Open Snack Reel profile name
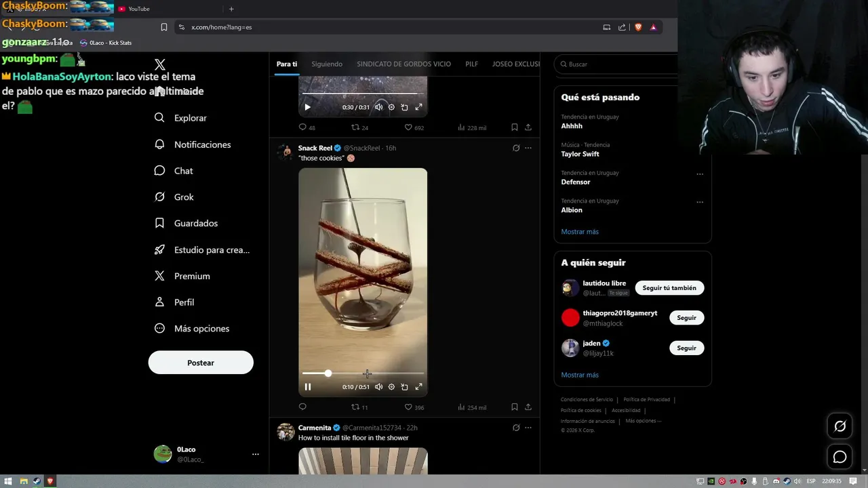The height and width of the screenshot is (488, 868). 315,148
